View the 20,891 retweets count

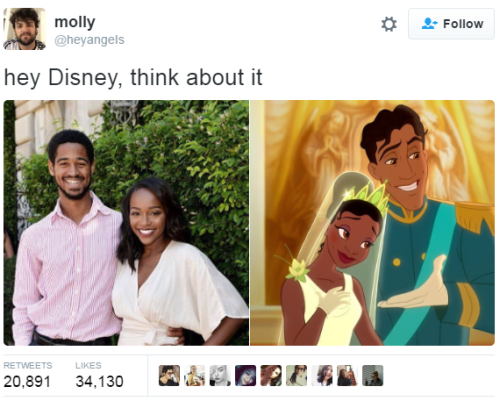tap(27, 376)
